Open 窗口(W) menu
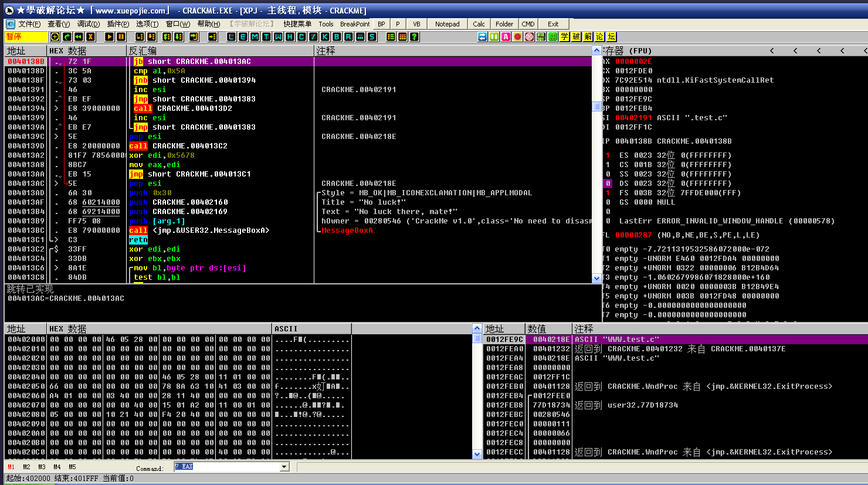 click(x=178, y=24)
